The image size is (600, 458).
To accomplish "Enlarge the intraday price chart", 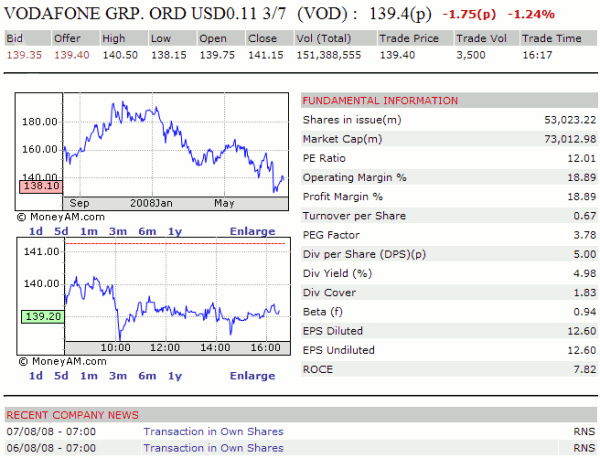I will [x=253, y=376].
